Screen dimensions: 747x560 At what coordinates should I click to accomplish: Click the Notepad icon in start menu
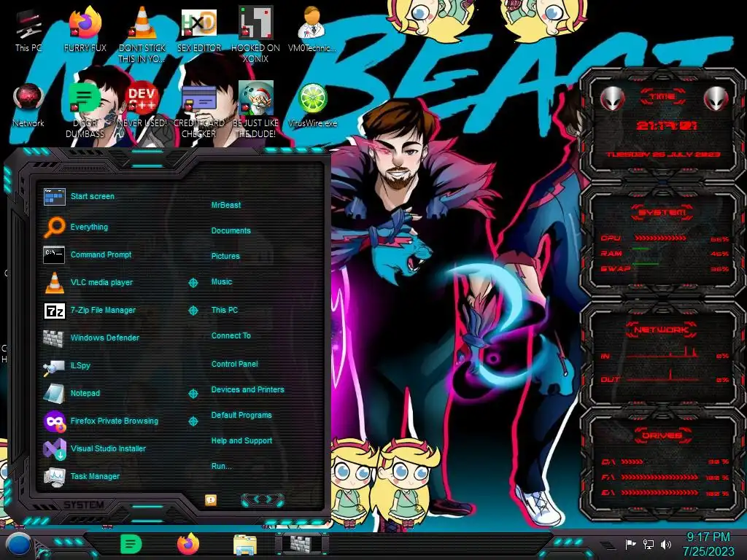tap(54, 393)
